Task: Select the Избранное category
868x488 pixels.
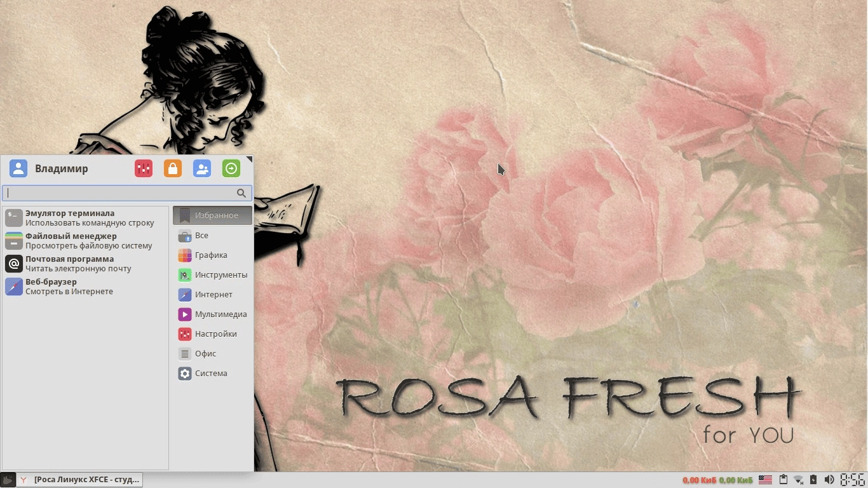Action: [212, 215]
